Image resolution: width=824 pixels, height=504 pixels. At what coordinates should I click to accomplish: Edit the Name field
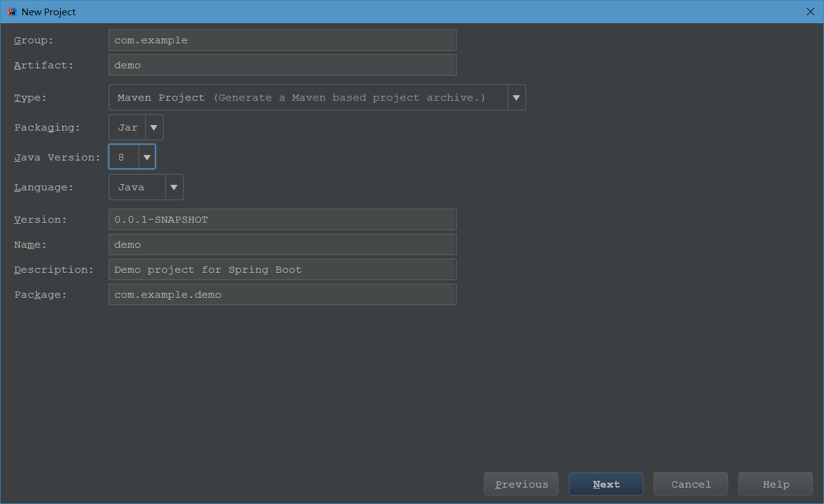point(282,245)
